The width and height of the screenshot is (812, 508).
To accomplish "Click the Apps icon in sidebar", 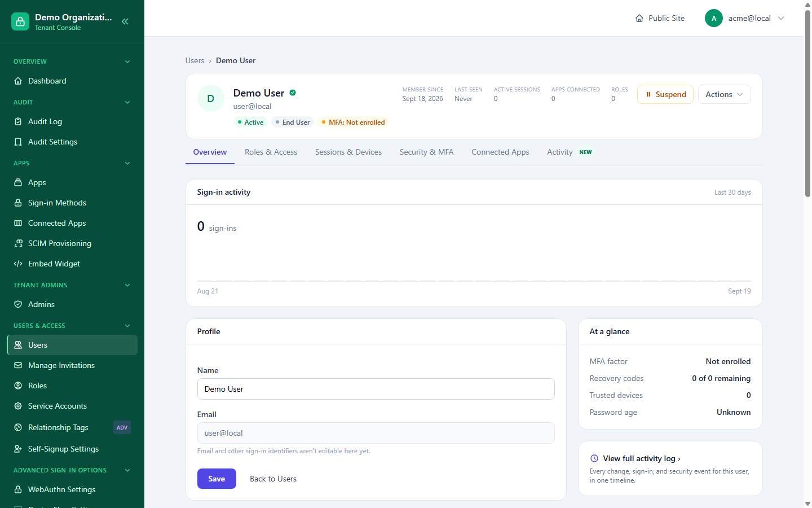I will pyautogui.click(x=18, y=182).
